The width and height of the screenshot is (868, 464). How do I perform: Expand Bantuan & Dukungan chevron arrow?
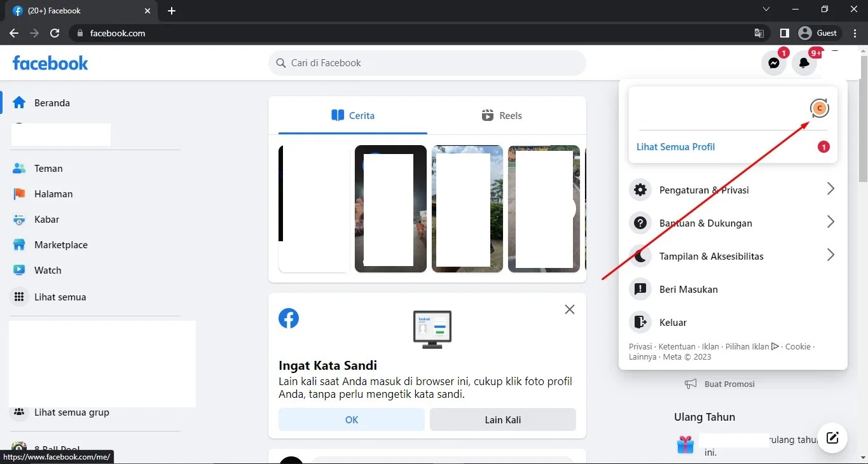coord(830,222)
